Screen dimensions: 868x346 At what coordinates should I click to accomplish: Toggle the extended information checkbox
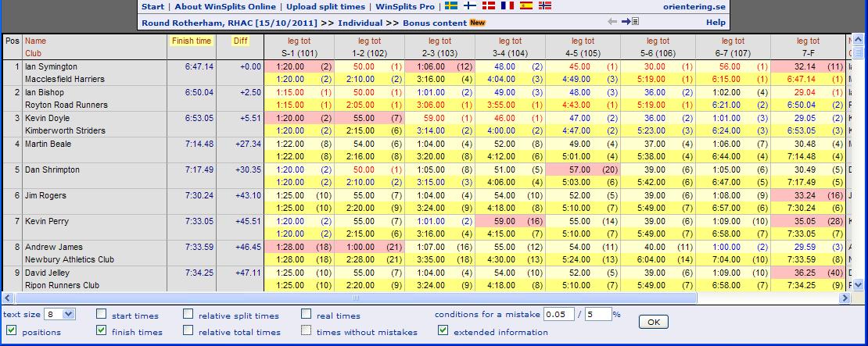click(x=443, y=331)
